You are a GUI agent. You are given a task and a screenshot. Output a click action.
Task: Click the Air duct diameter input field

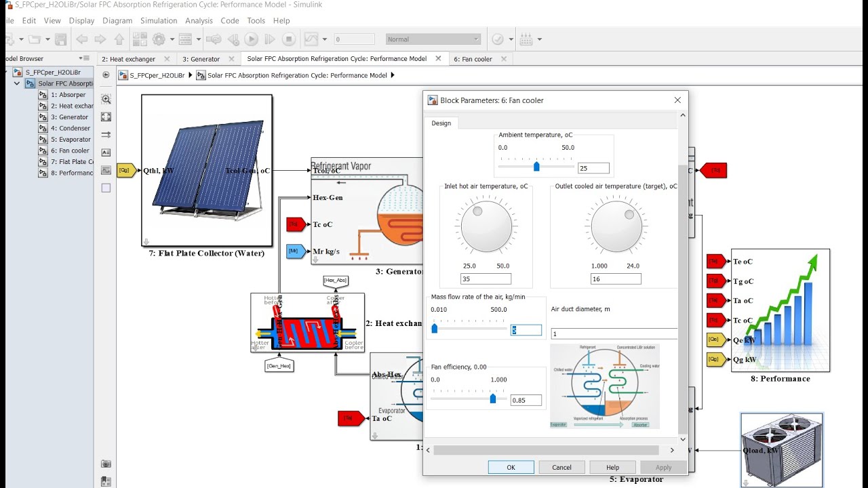614,333
